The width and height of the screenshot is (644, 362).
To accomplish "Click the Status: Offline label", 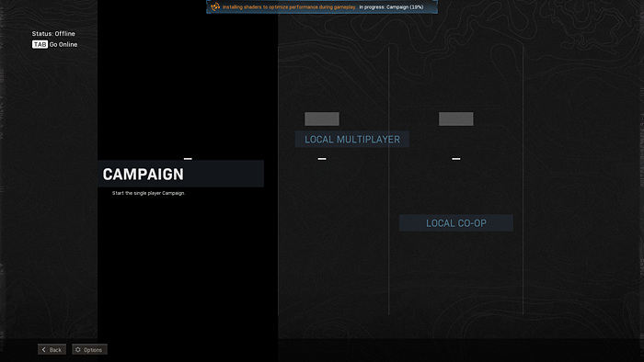I will pyautogui.click(x=53, y=34).
